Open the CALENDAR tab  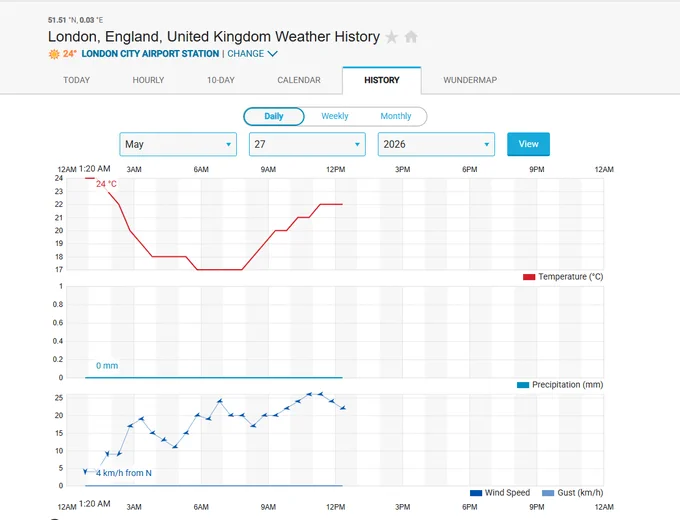tap(299, 80)
